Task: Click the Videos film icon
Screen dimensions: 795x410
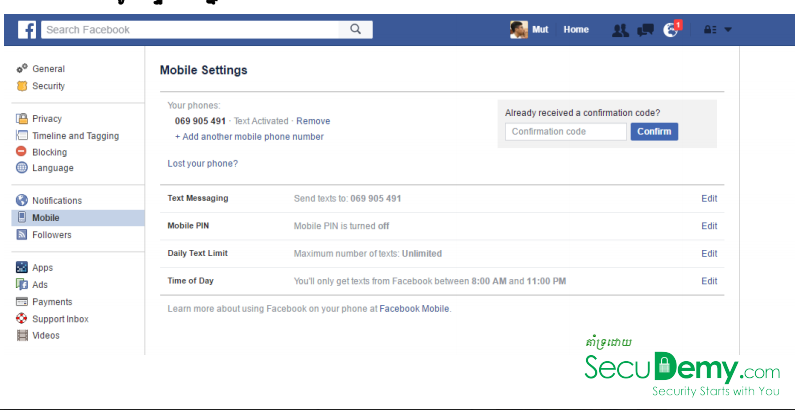Action: 22,335
